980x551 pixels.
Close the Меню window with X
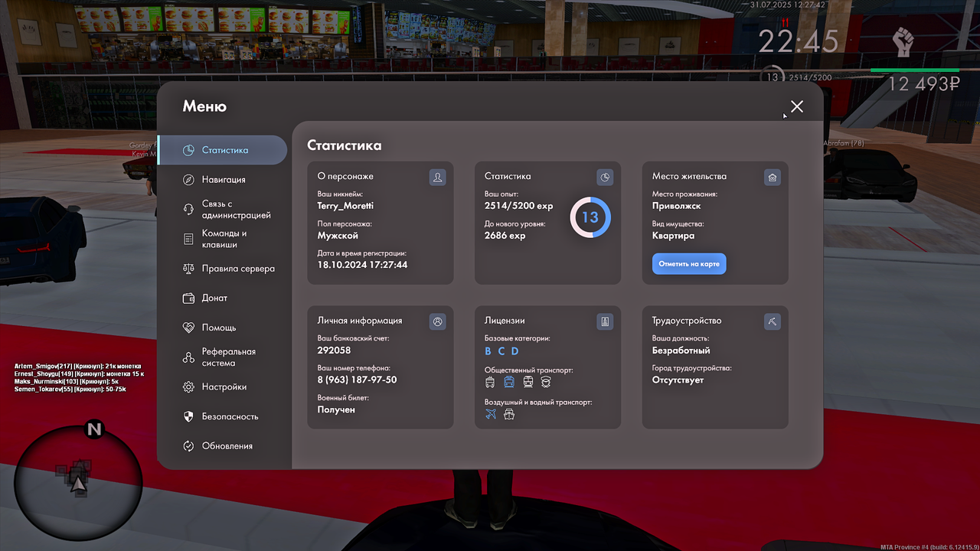click(797, 106)
